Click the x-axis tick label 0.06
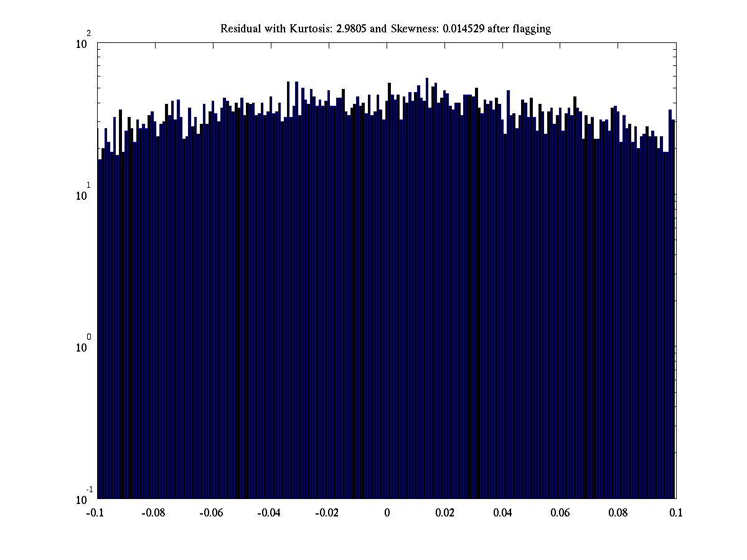This screenshot has height=560, width=747. [560, 513]
